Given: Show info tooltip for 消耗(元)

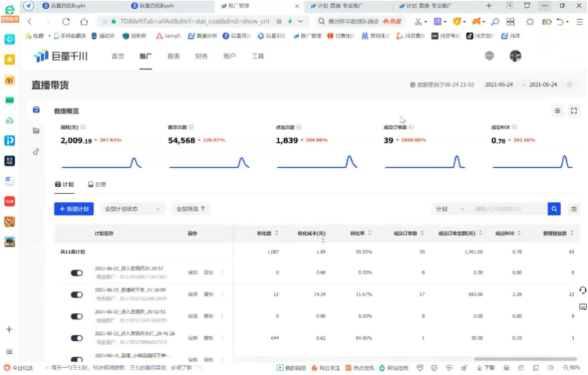Looking at the screenshot, I should coord(83,127).
